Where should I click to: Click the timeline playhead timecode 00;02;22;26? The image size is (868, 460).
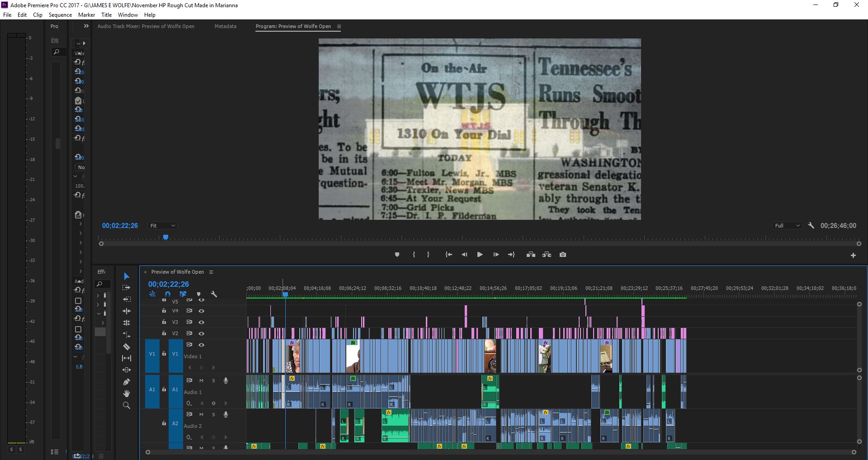pos(169,284)
